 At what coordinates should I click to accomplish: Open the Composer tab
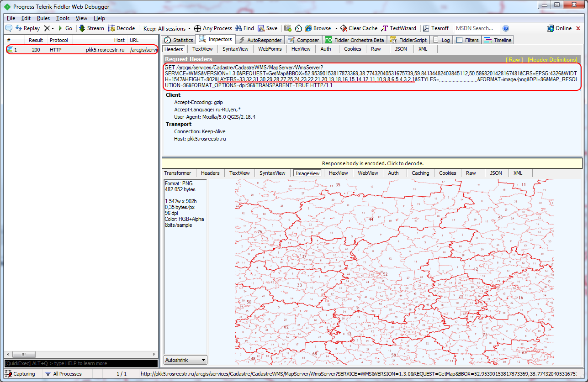point(303,40)
